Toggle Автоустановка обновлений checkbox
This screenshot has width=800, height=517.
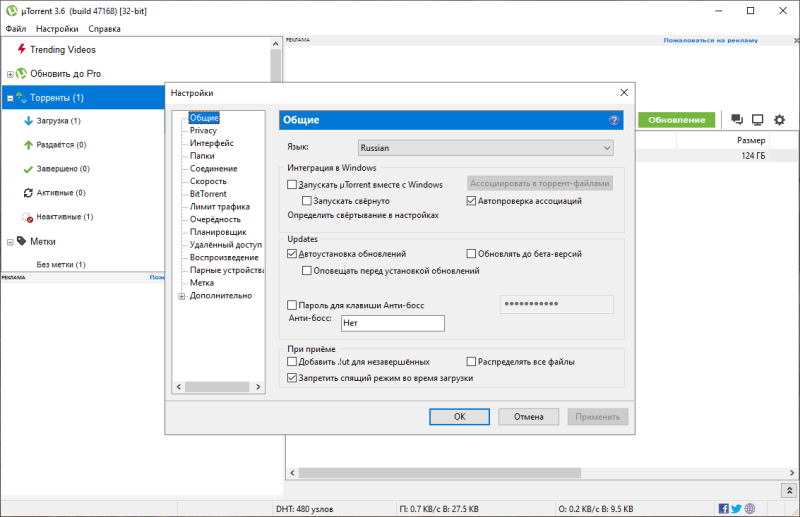292,253
